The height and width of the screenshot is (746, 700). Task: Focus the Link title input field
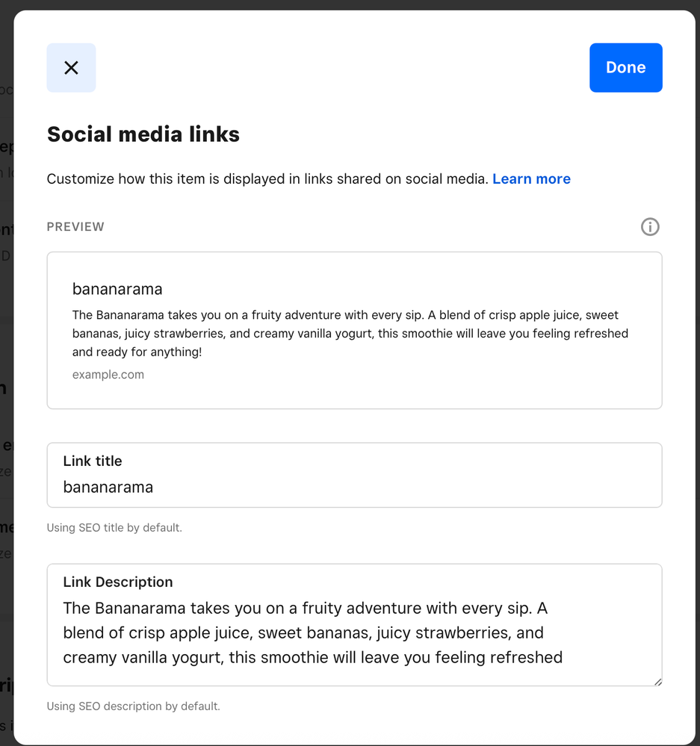[354, 487]
